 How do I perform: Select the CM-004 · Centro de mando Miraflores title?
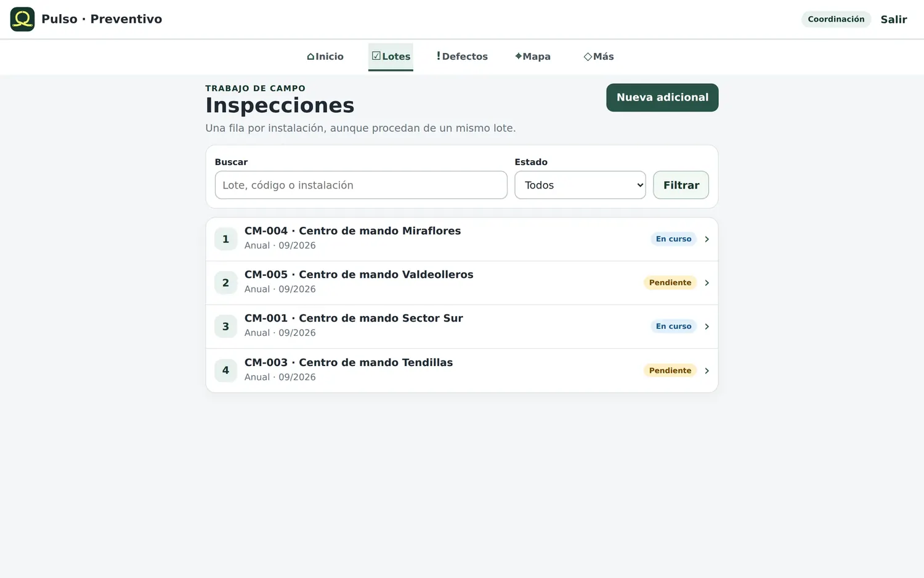click(x=352, y=231)
